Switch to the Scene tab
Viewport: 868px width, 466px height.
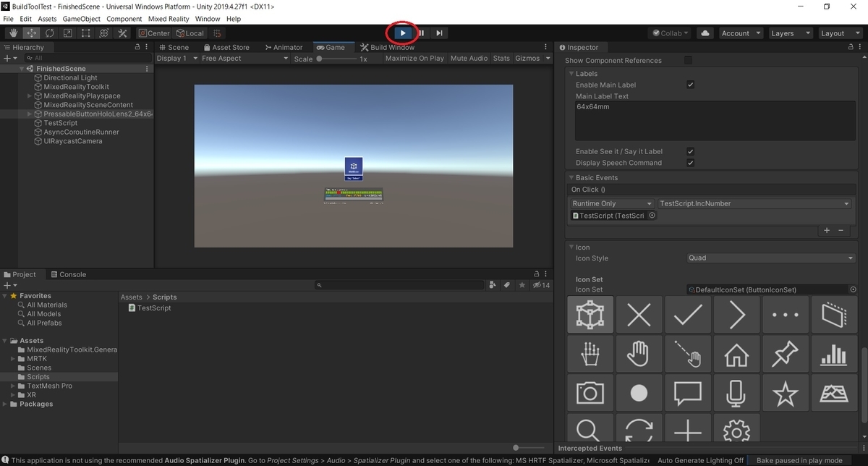point(174,47)
